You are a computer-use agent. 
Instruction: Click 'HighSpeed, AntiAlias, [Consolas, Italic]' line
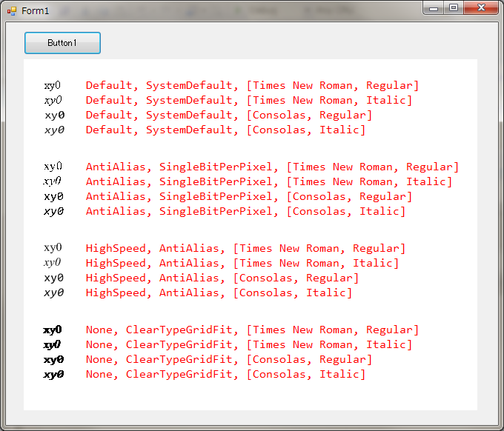pyautogui.click(x=219, y=293)
